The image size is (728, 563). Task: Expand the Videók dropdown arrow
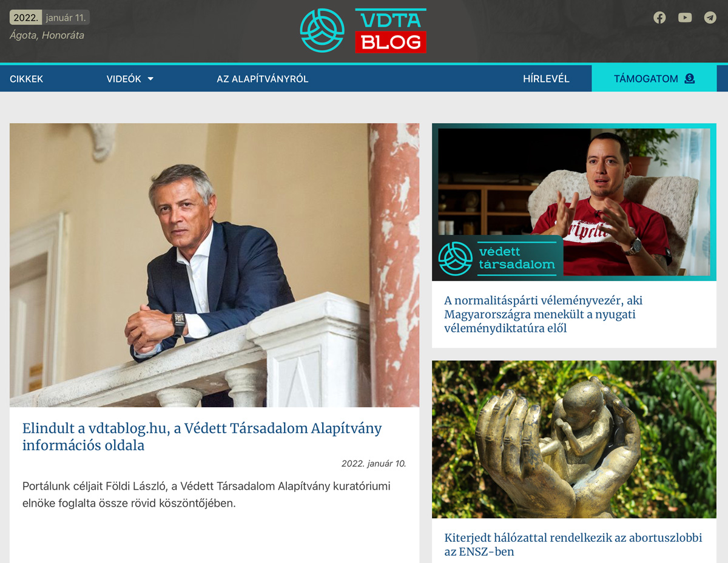click(150, 79)
